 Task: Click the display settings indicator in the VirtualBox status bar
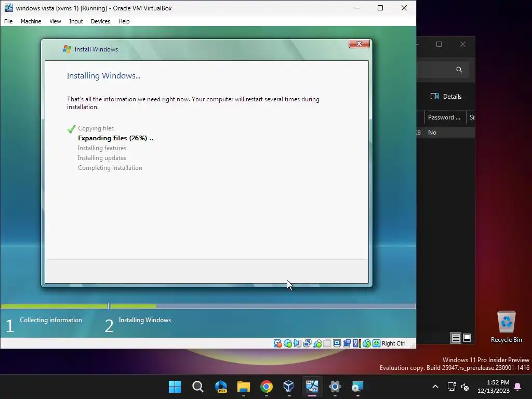[x=337, y=343]
